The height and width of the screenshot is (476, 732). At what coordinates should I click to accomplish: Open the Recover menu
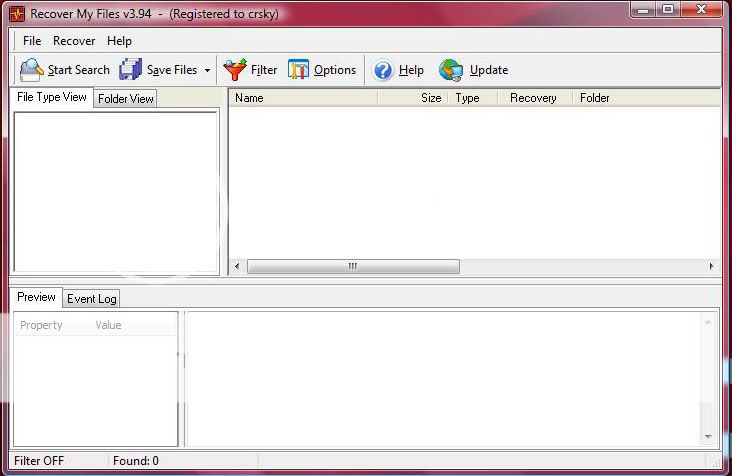[74, 41]
